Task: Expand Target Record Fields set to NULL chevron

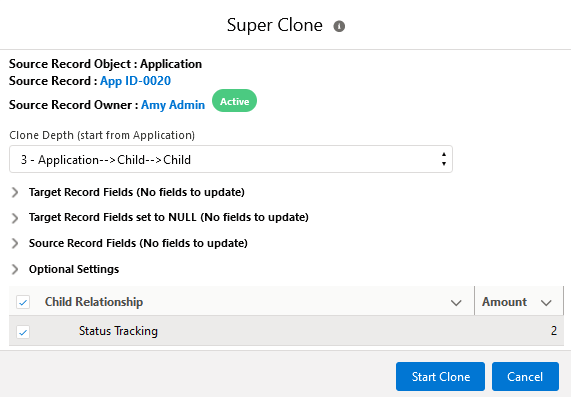Action: [x=15, y=218]
